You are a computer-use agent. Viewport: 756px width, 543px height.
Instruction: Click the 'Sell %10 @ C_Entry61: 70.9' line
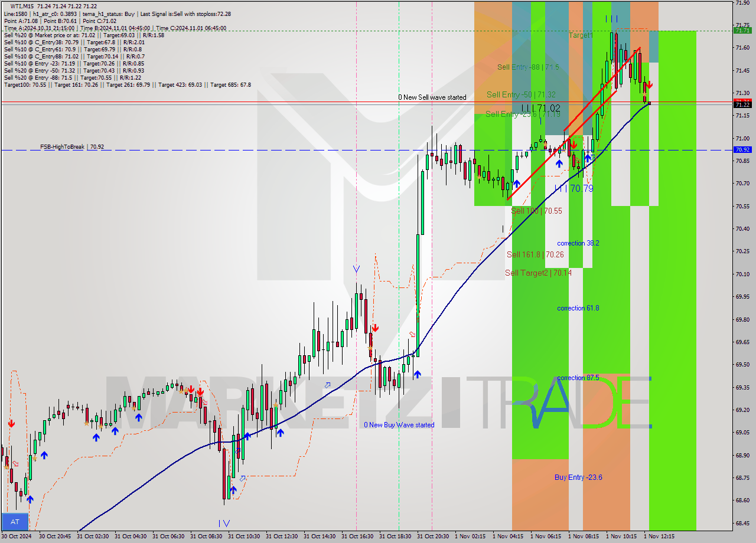[x=72, y=49]
